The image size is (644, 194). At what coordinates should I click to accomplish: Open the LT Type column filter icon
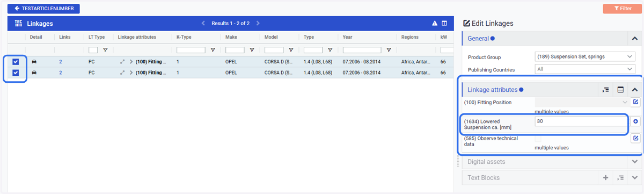[x=105, y=50]
